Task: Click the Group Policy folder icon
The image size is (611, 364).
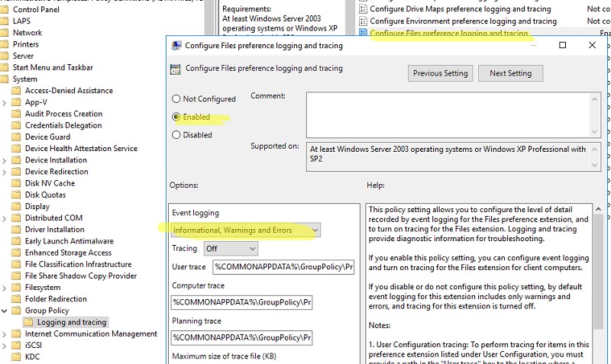Action: pyautogui.click(x=18, y=311)
